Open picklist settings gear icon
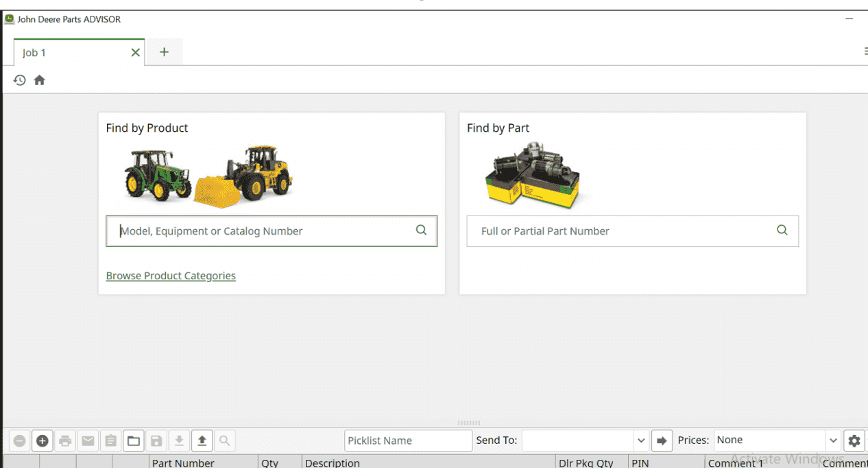The width and height of the screenshot is (868, 468). click(x=854, y=441)
